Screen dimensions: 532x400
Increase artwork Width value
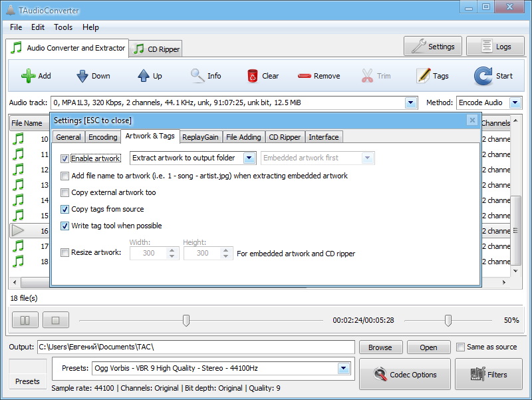click(172, 250)
